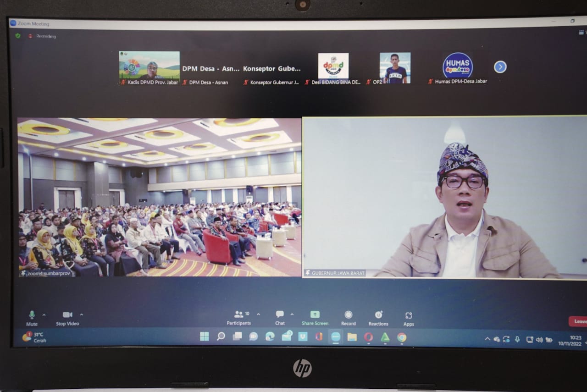Restore the Zoom Meeting window size
The width and height of the screenshot is (587, 392).
(572, 21)
